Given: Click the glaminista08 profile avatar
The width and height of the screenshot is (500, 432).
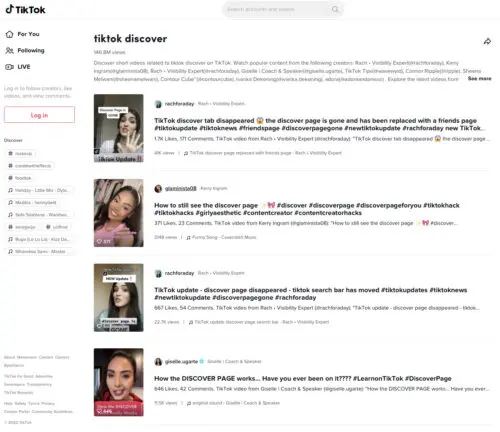Looking at the screenshot, I should click(x=158, y=189).
